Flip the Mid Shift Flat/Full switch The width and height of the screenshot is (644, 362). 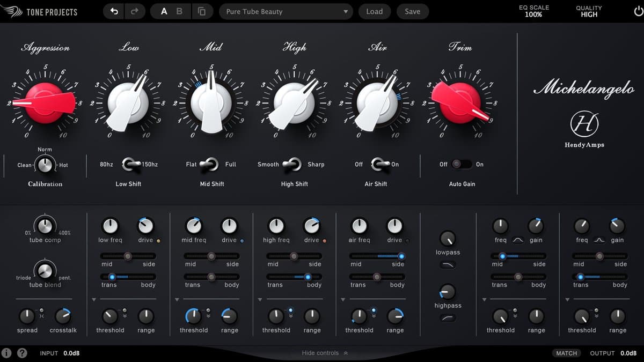tap(209, 164)
